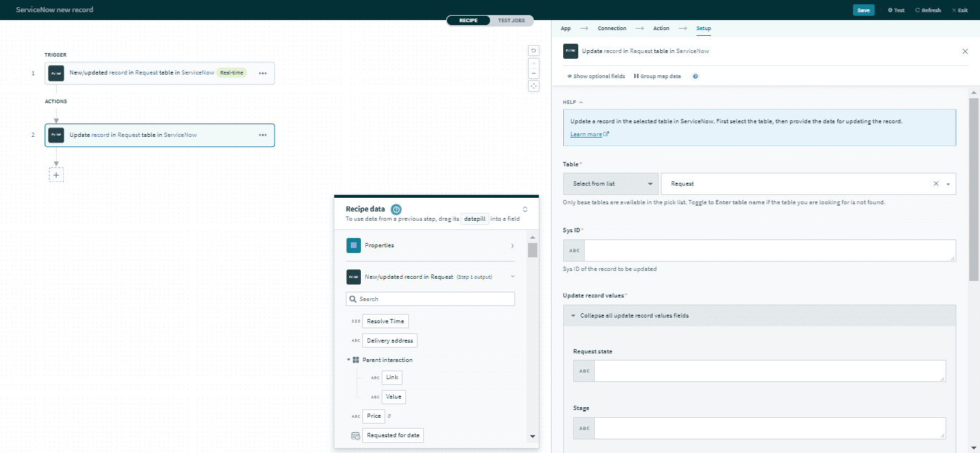Open the 'Select from list' dropdown
The width and height of the screenshot is (980, 453).
(611, 184)
